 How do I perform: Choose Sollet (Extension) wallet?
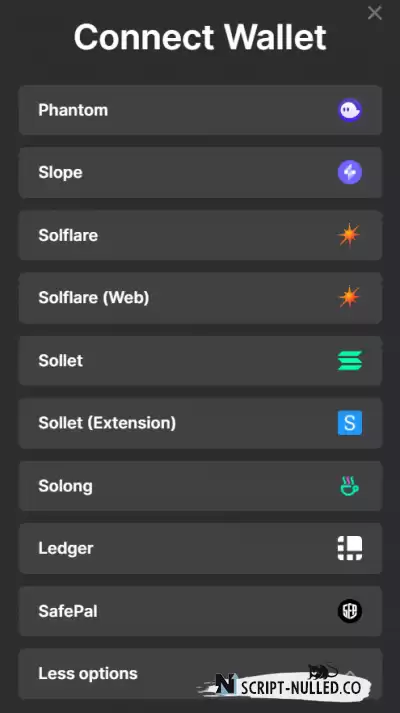point(200,423)
